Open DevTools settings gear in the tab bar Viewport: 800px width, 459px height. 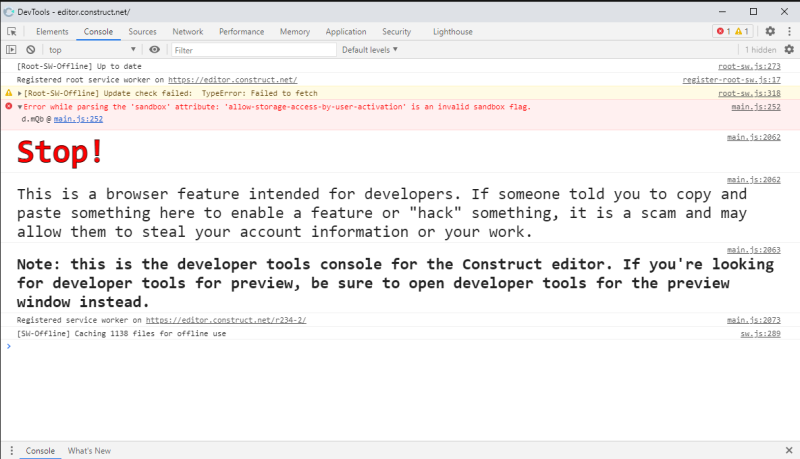770,31
